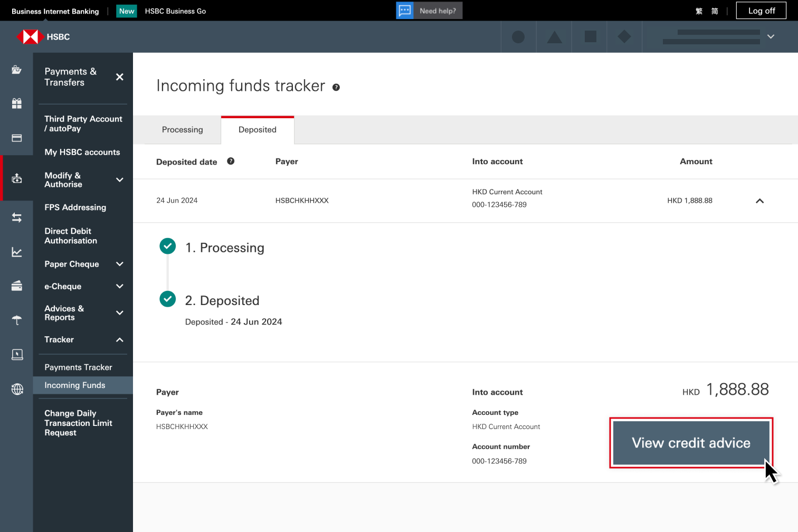Click the Log off button

pos(761,11)
